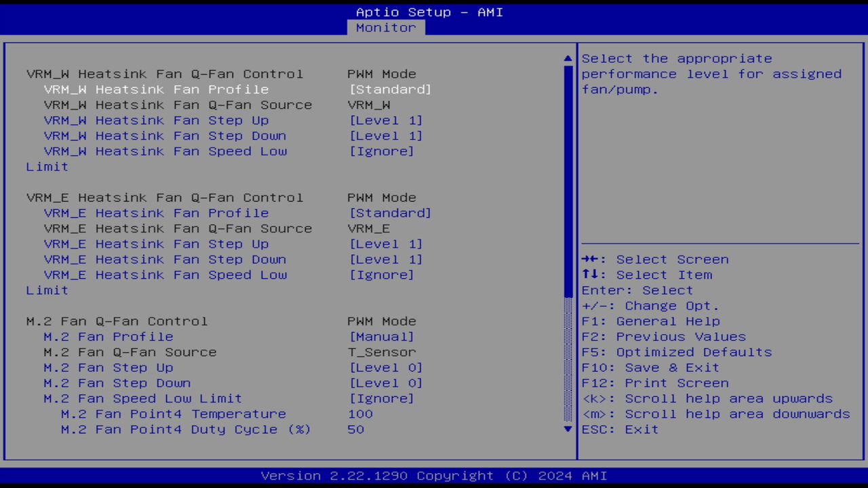Click VRM_E Heatsink Fan Q-Fan Control heading
This screenshot has height=488, width=868.
(x=165, y=199)
